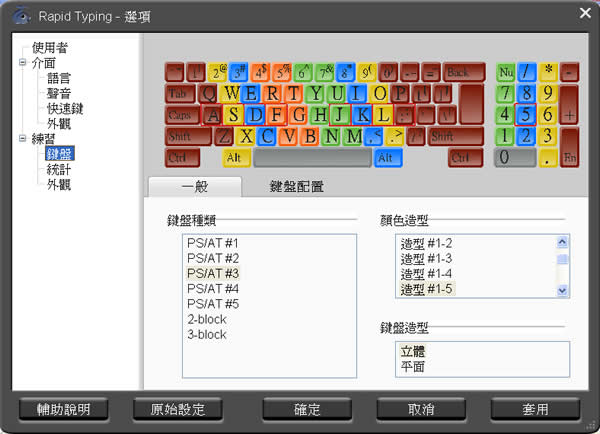Click the Rapid Typing logo icon

[x=21, y=16]
